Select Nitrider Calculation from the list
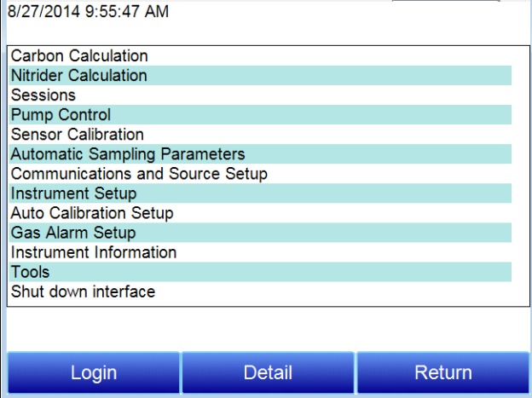 79,76
